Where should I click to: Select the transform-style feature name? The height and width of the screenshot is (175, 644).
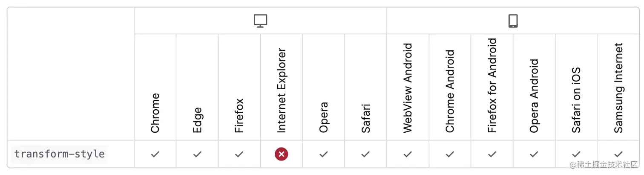click(x=60, y=154)
